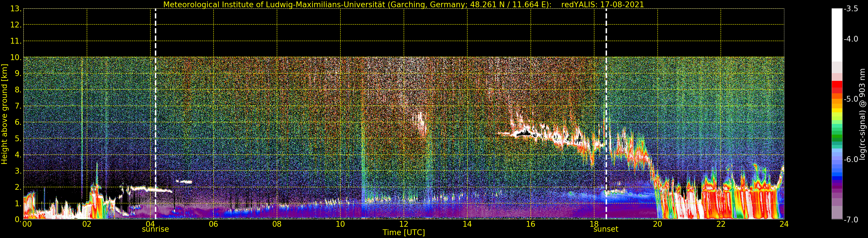Click the colorbar value '-4.0'
The height and width of the screenshot is (238, 868).
851,39
